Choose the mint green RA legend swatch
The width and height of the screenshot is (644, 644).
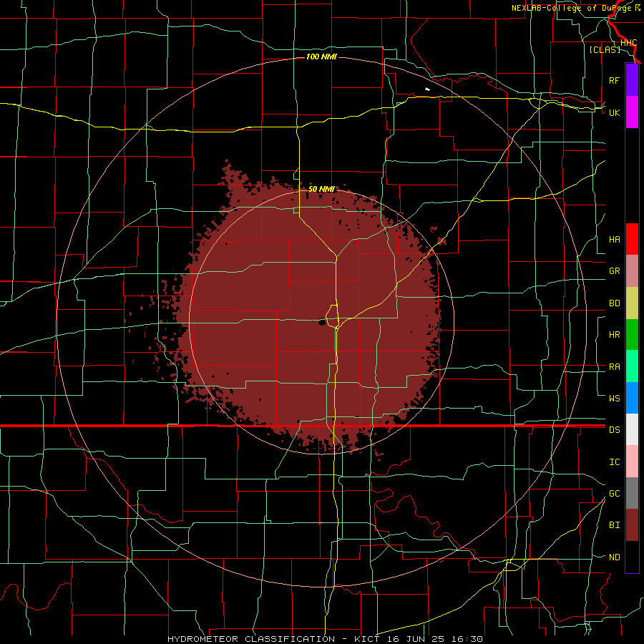[x=632, y=366]
